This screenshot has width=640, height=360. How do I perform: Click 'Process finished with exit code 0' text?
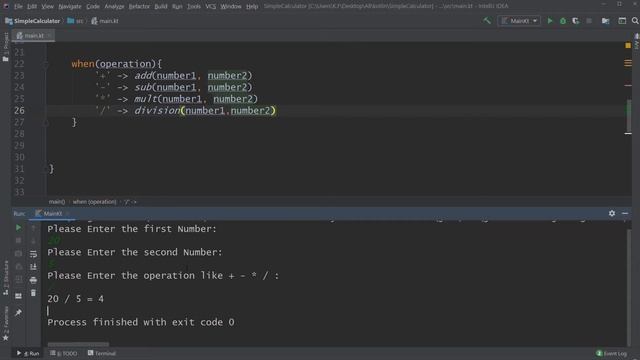click(x=141, y=322)
